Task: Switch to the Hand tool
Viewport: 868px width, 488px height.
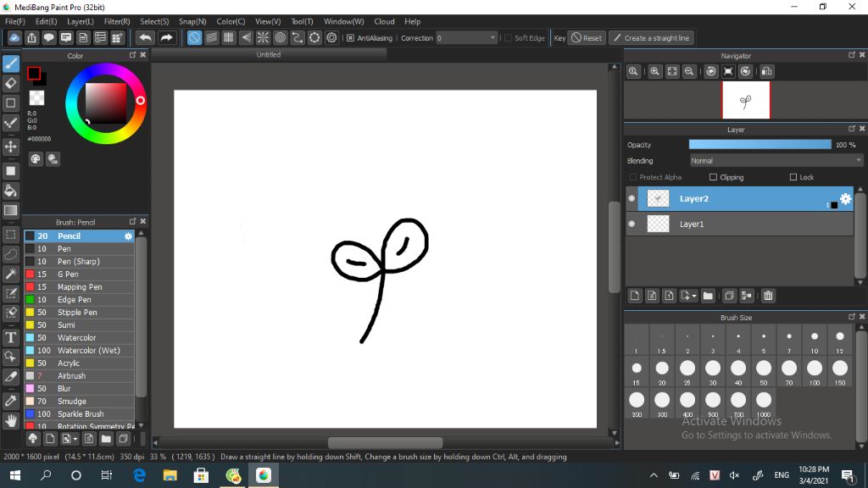Action: (10, 420)
